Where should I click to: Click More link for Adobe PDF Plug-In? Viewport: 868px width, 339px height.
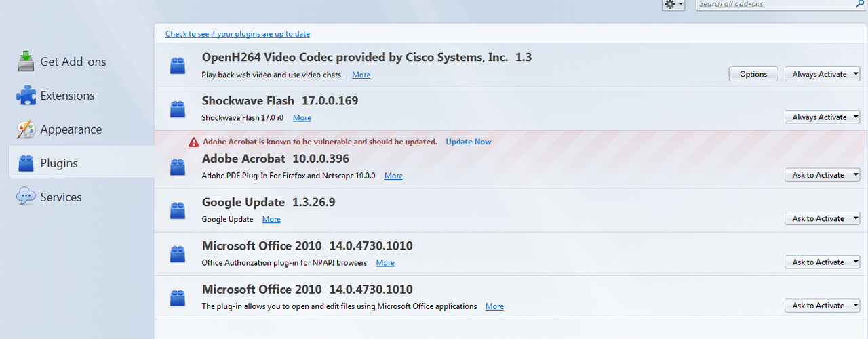pos(393,176)
